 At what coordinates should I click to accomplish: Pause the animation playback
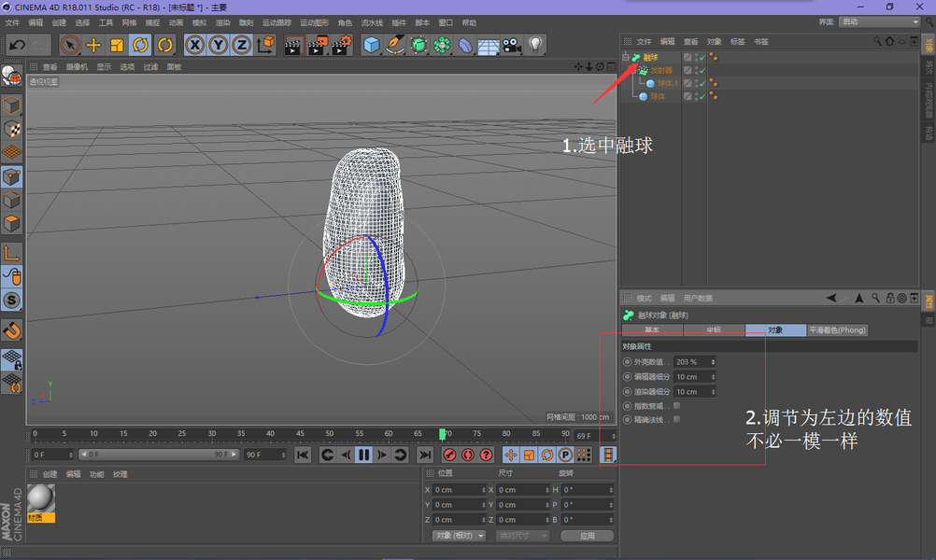click(363, 455)
